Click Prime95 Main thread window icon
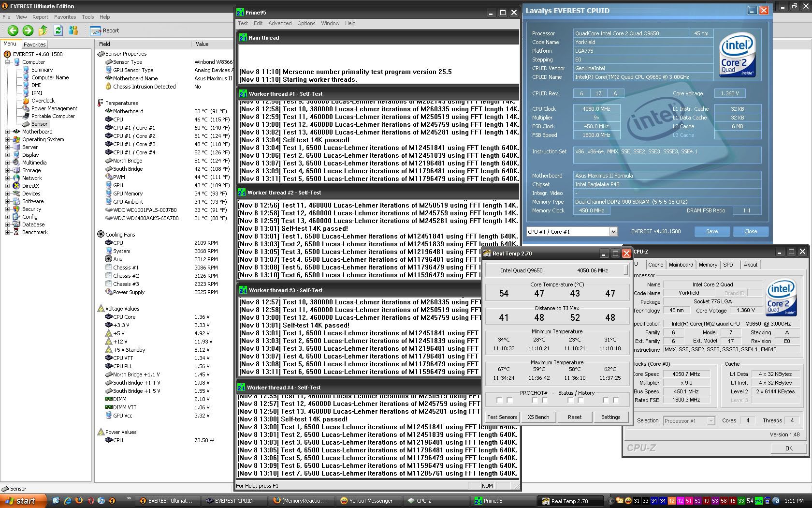Viewport: 812px width, 508px height. [x=243, y=38]
